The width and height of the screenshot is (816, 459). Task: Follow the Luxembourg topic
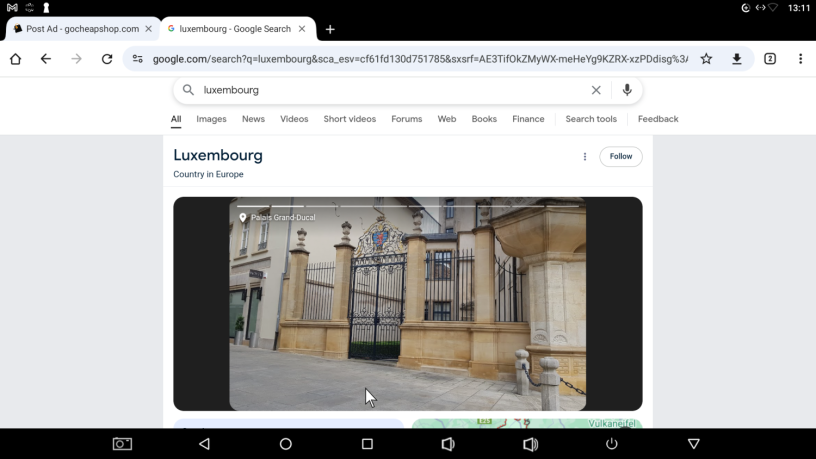coord(621,157)
